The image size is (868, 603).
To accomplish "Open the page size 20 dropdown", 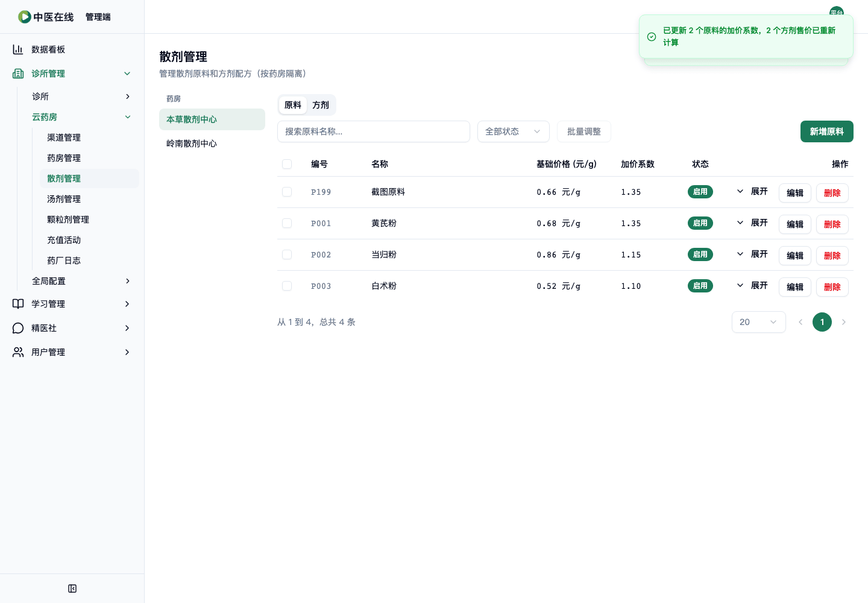I will pyautogui.click(x=759, y=322).
